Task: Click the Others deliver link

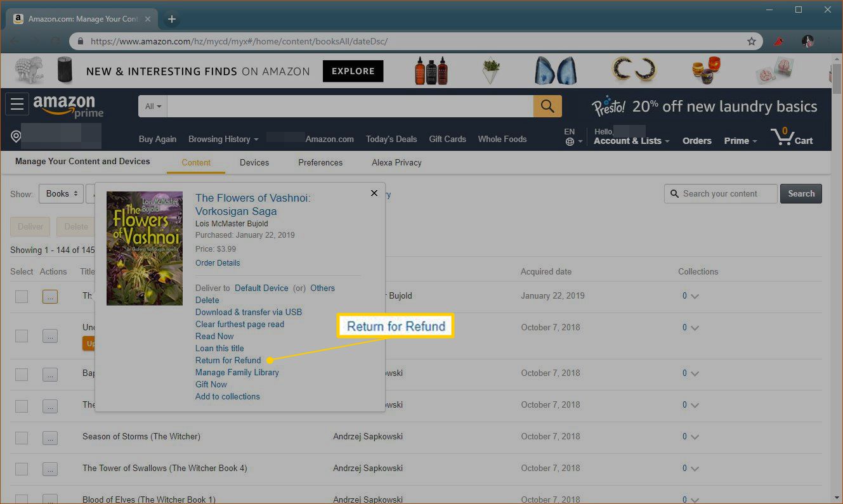Action: 322,288
